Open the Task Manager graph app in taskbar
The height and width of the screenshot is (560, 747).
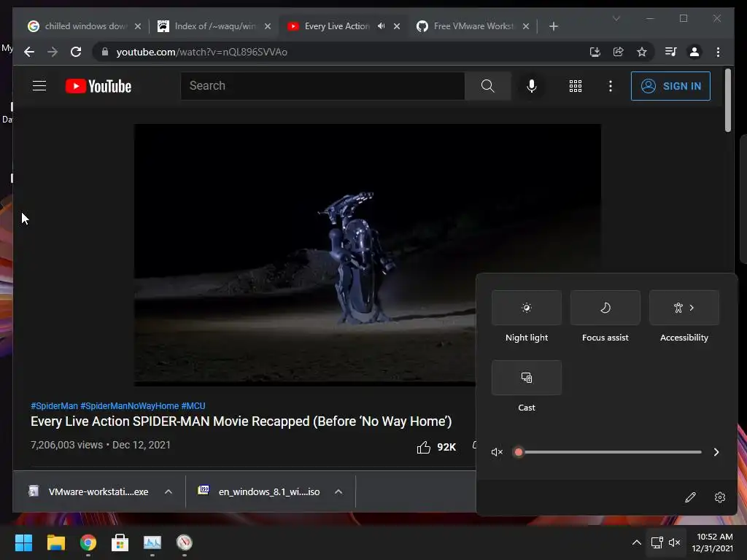(x=152, y=542)
